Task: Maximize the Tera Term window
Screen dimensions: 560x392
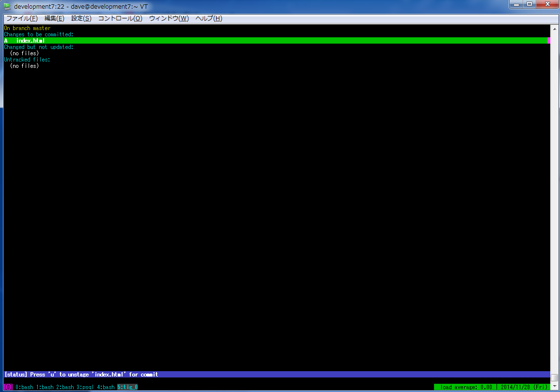Action: click(x=529, y=4)
